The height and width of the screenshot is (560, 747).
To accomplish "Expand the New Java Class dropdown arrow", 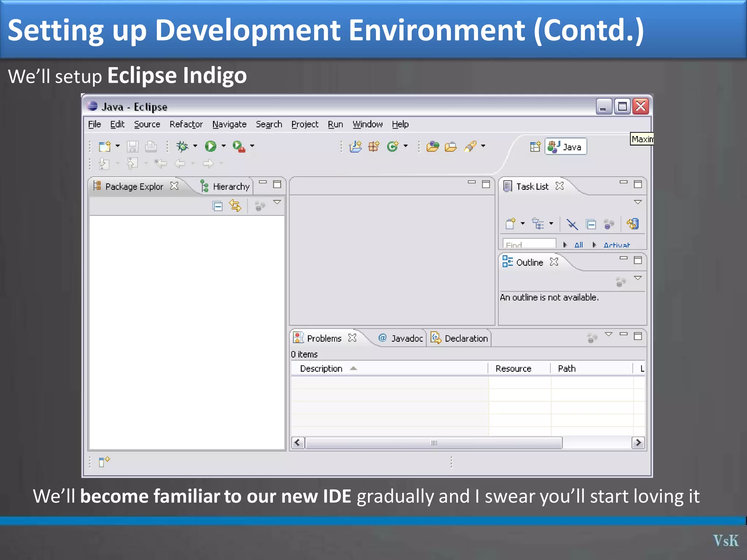I will pyautogui.click(x=406, y=146).
